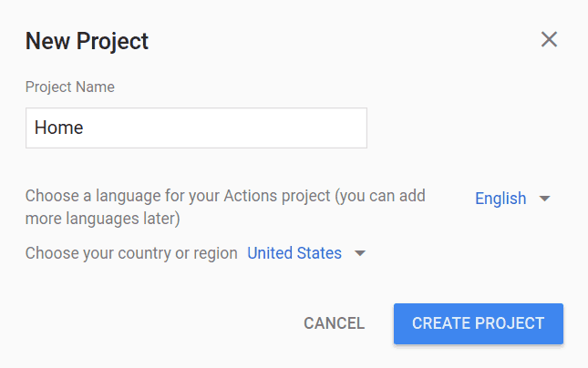Screen dimensions: 588x368
Task: Click the 'more languages later' text line
Action: pos(103,219)
